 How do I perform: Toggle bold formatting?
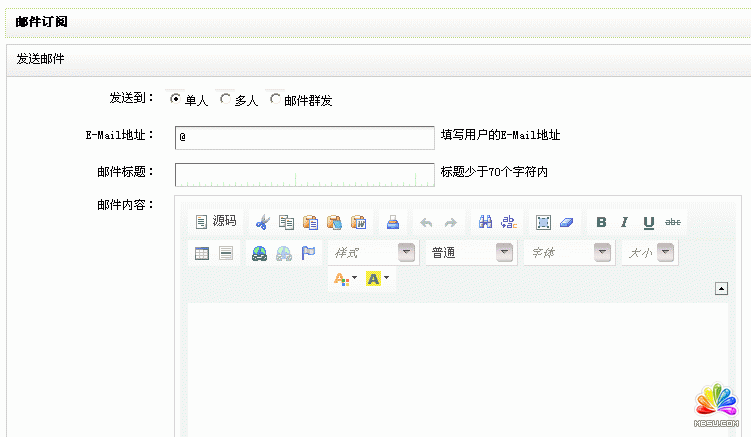click(x=601, y=222)
